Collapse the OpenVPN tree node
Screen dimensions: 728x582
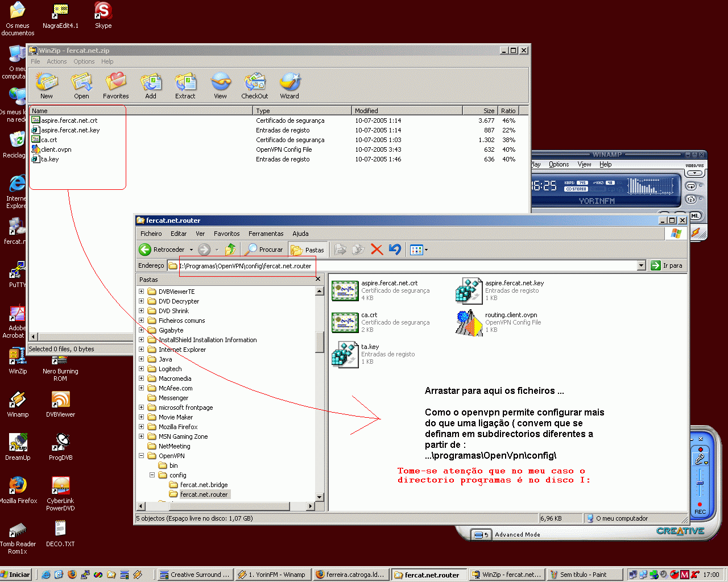(142, 456)
